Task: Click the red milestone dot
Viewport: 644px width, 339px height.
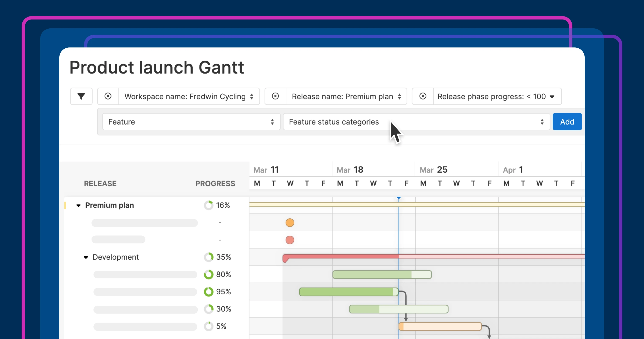Action: click(x=290, y=240)
